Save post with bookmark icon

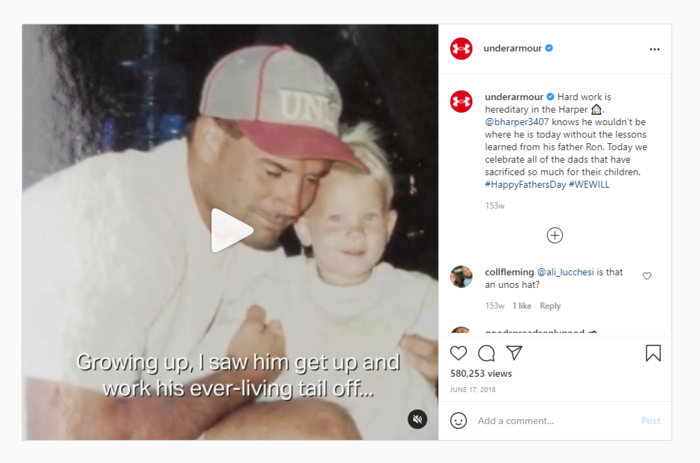point(653,353)
